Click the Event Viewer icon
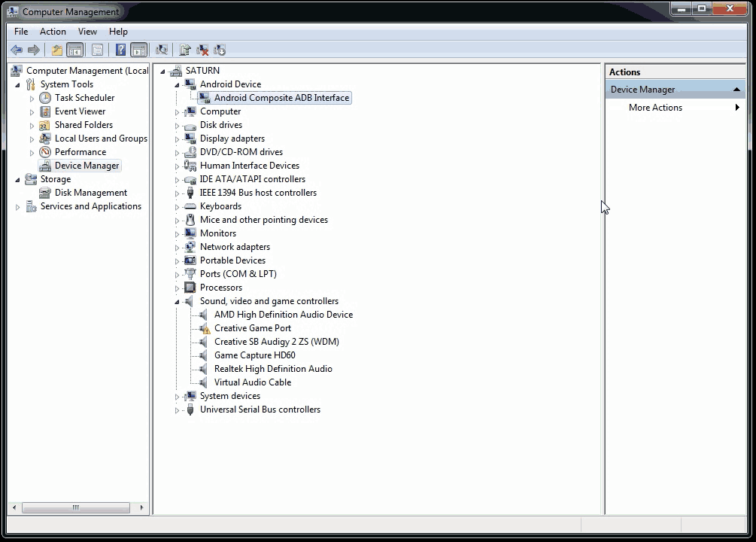This screenshot has height=542, width=756. tap(45, 111)
